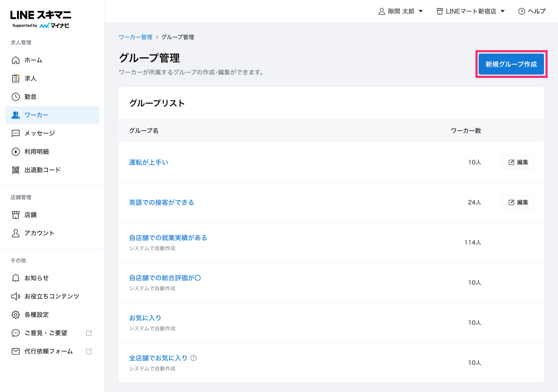This screenshot has width=558, height=392.
Task: Click the 出退勤コード QR code icon
Action: 16,170
